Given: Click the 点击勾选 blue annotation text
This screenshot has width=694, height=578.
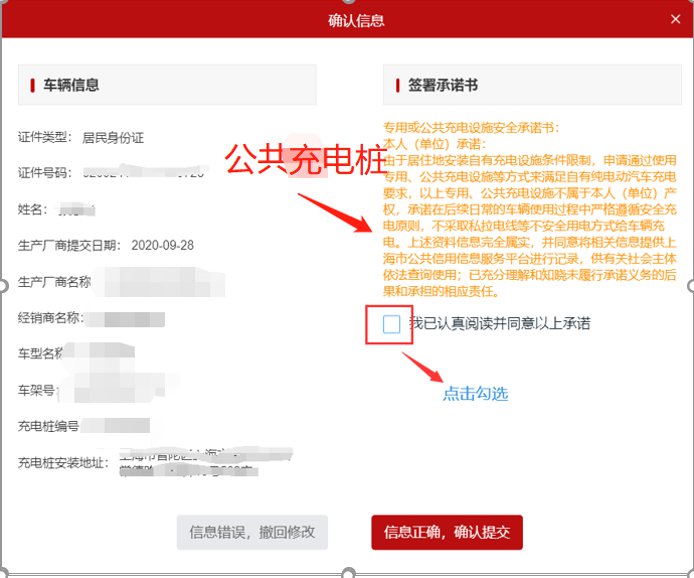Looking at the screenshot, I should point(475,394).
